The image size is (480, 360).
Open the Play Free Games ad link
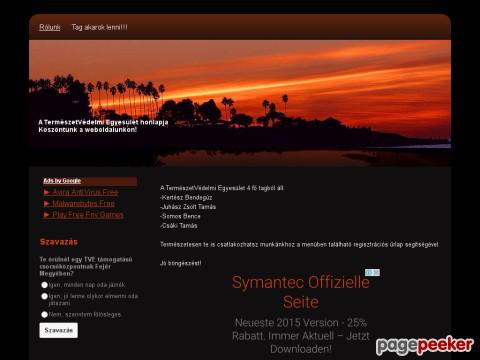pos(88,215)
